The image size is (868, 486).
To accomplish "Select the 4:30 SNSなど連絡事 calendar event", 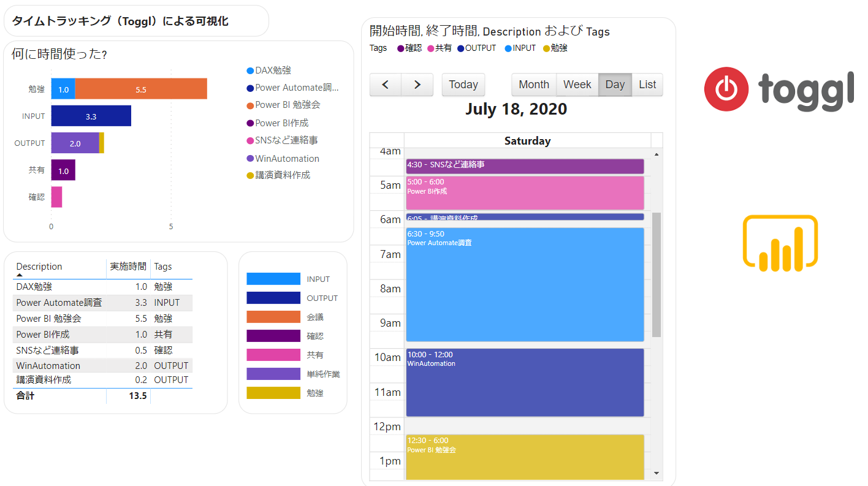I will [x=525, y=166].
